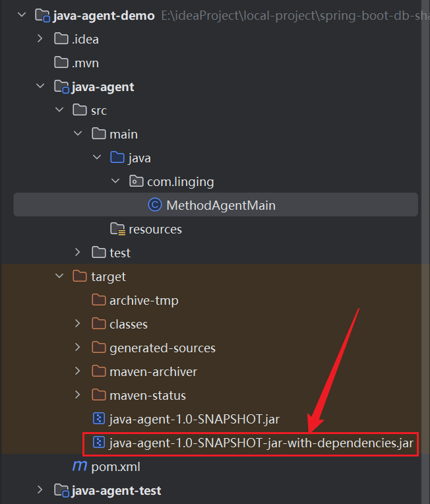Select the classes folder label
This screenshot has width=430, height=504.
point(129,325)
